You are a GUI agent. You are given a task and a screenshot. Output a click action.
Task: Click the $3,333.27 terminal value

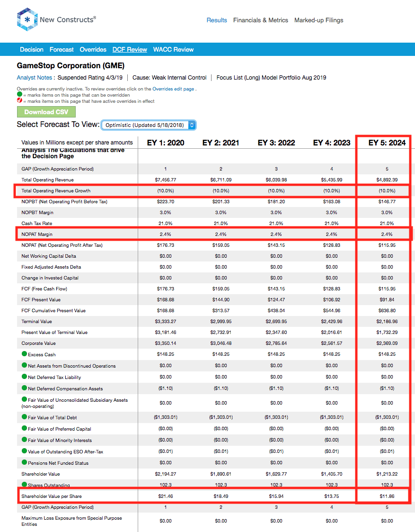coord(166,321)
